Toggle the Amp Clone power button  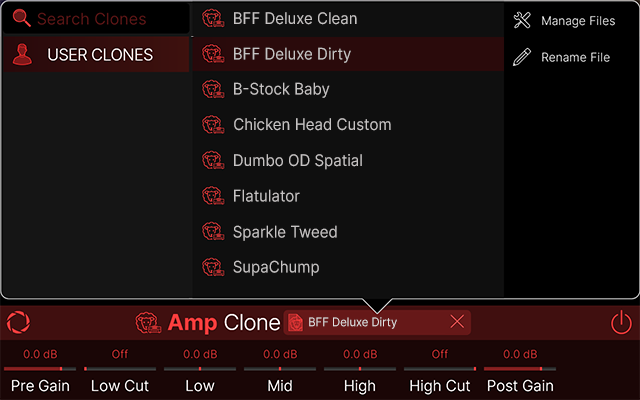coord(622,322)
